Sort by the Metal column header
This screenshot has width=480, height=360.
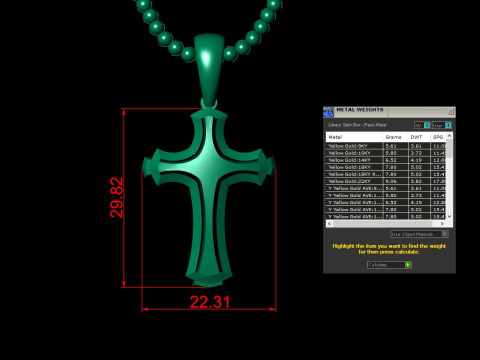354,137
